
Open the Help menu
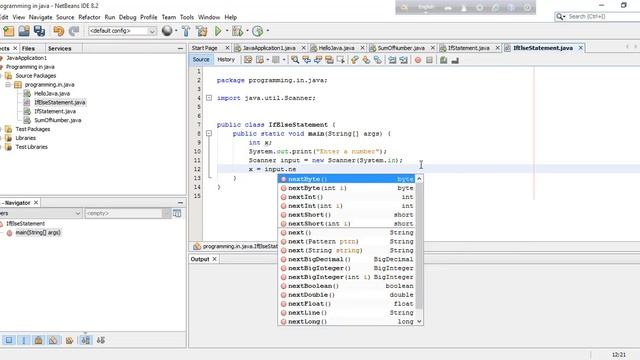click(x=231, y=17)
